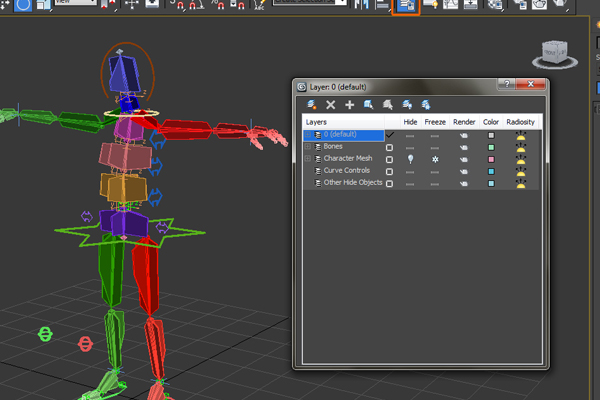Toggle Hide for the Bones layer

[x=410, y=148]
